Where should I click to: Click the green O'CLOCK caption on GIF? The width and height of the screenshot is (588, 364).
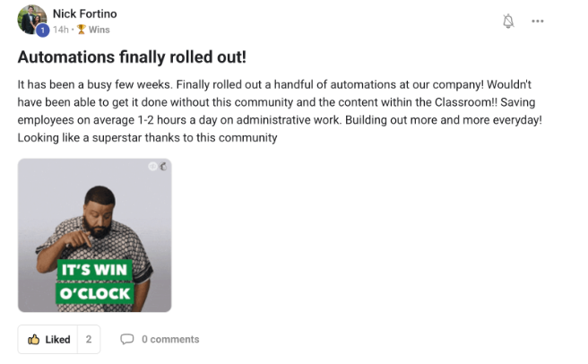94,292
